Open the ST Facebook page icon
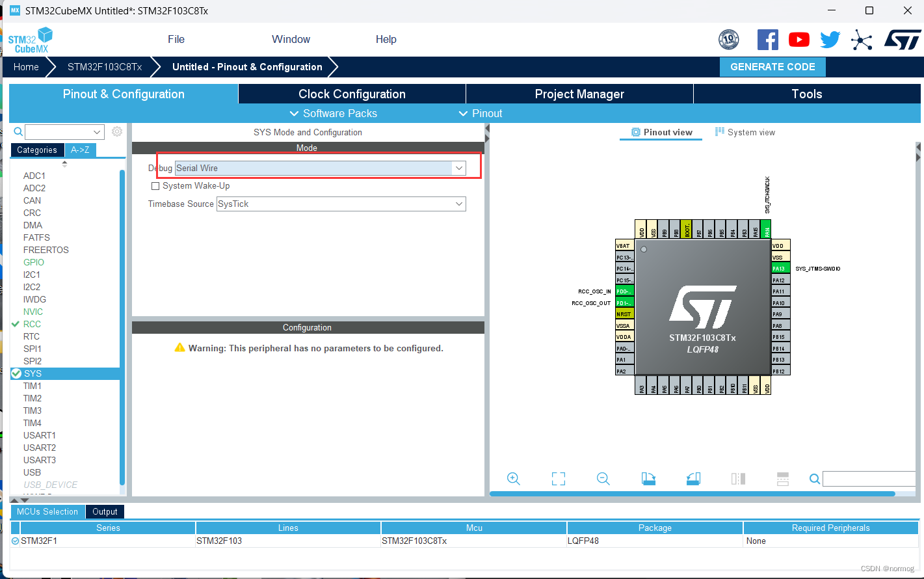Image resolution: width=924 pixels, height=579 pixels. 768,40
